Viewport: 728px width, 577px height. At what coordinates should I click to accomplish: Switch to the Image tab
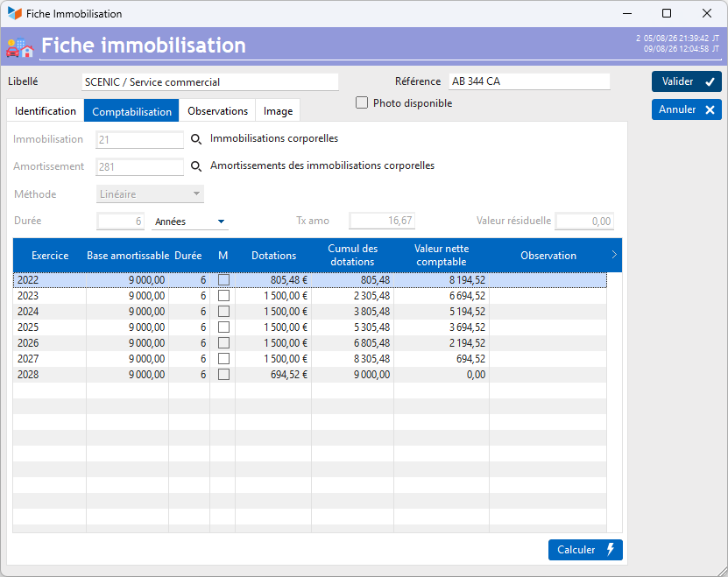point(278,111)
